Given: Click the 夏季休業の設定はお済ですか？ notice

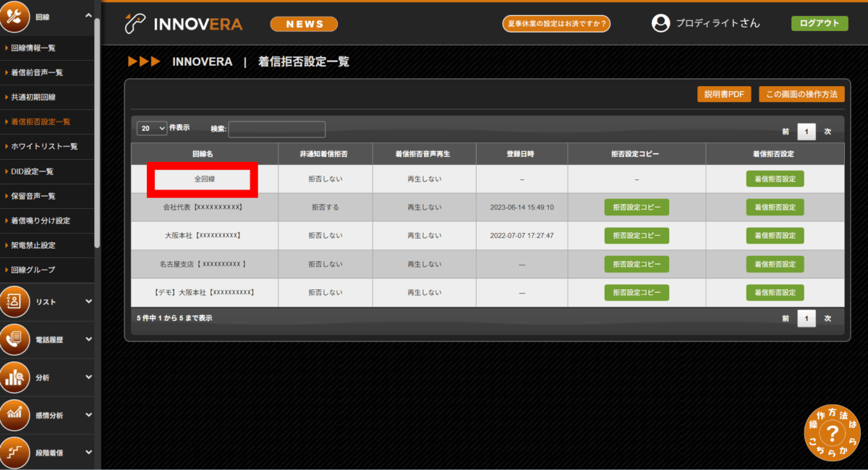Looking at the screenshot, I should point(556,24).
